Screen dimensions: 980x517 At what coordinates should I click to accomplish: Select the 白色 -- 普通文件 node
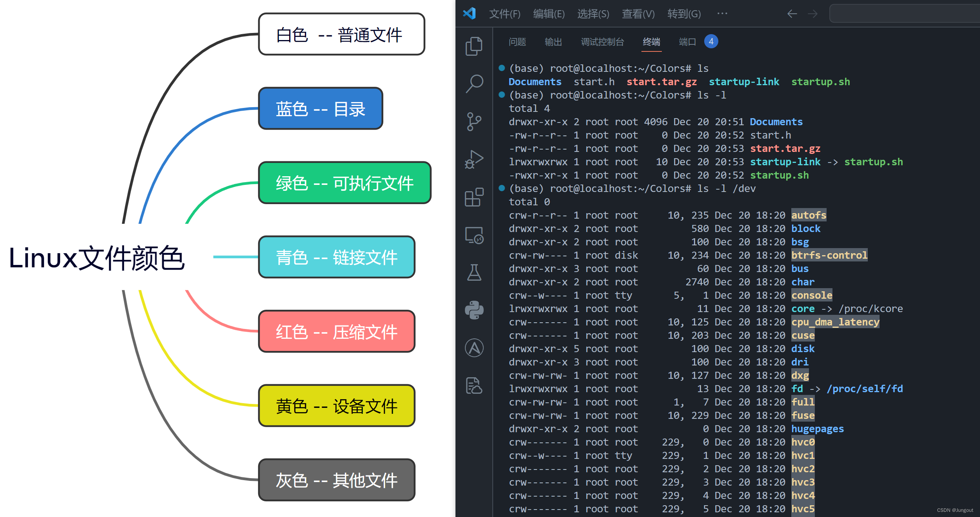pos(341,34)
